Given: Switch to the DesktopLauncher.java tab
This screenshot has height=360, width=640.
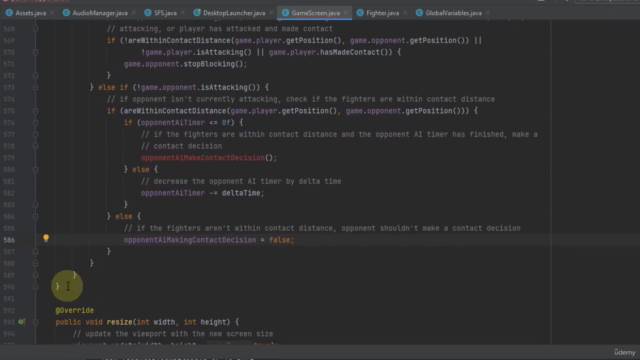Looking at the screenshot, I should pyautogui.click(x=234, y=13).
